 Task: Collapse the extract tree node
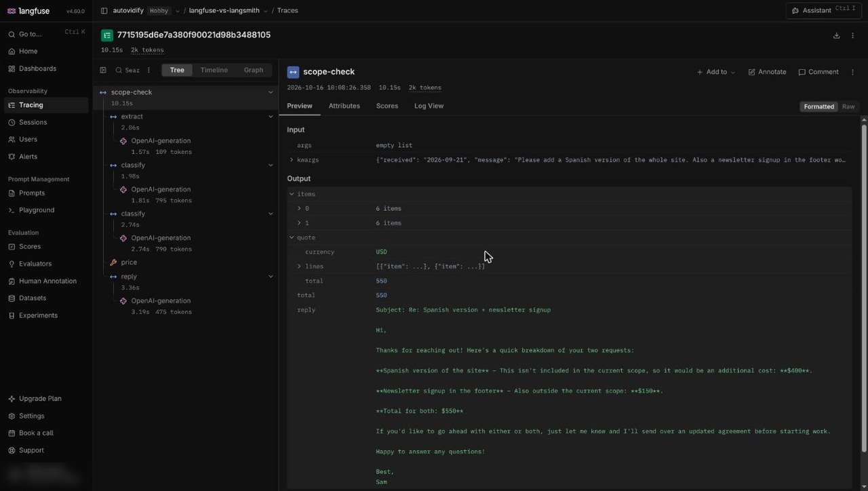(x=271, y=117)
